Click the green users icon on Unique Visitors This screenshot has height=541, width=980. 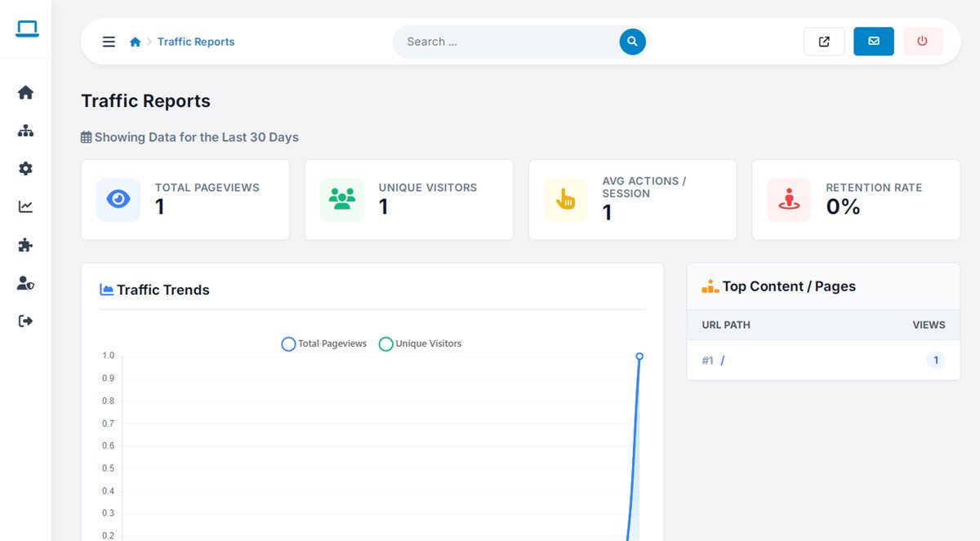(x=342, y=199)
